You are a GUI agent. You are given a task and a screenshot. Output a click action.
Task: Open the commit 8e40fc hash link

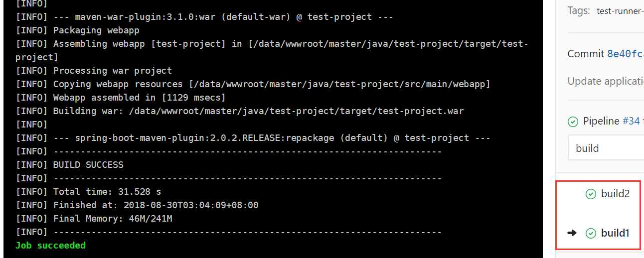pos(625,54)
